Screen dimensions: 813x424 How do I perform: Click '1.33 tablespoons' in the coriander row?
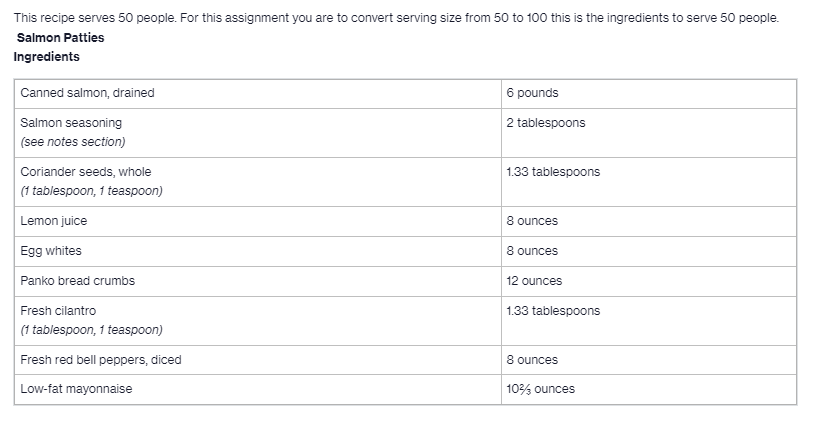pos(553,172)
